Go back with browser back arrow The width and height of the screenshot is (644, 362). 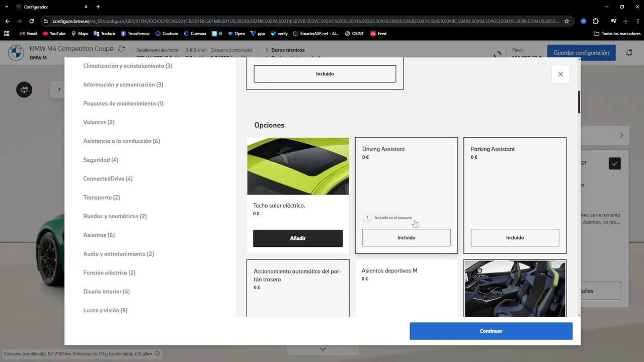tap(7, 21)
